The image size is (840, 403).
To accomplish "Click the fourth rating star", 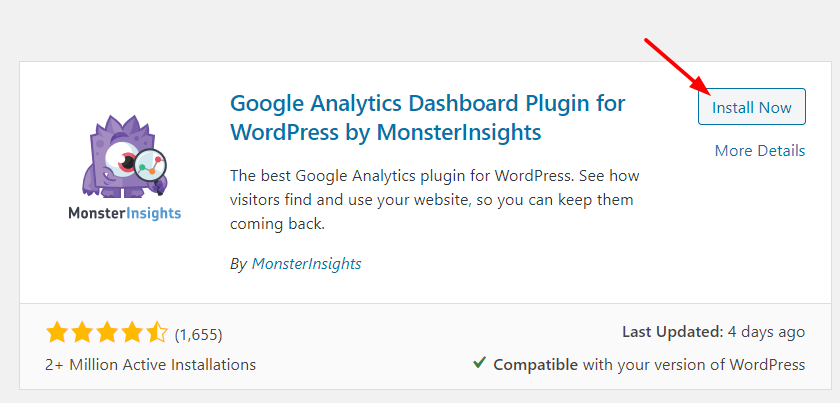I will pos(132,333).
